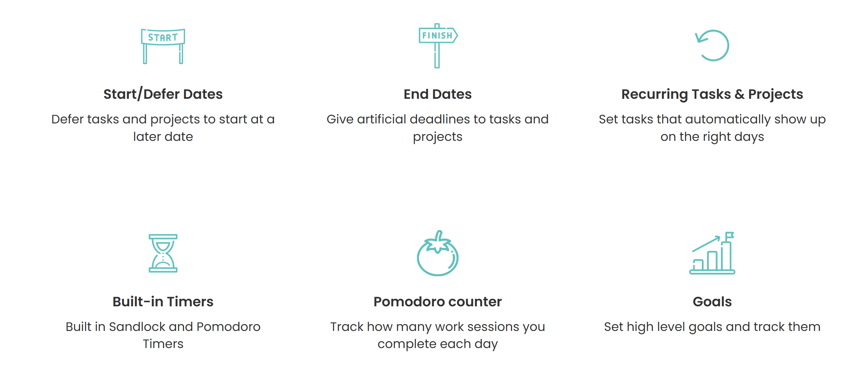Open Recurring Tasks & Projects heading
The width and height of the screenshot is (868, 387).
[712, 94]
